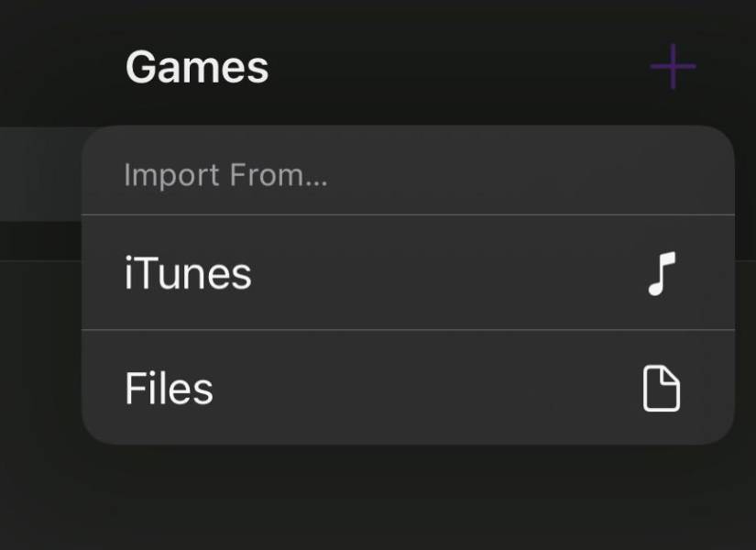Image resolution: width=756 pixels, height=550 pixels.
Task: Click the iTunes row in the popup
Action: coord(407,273)
